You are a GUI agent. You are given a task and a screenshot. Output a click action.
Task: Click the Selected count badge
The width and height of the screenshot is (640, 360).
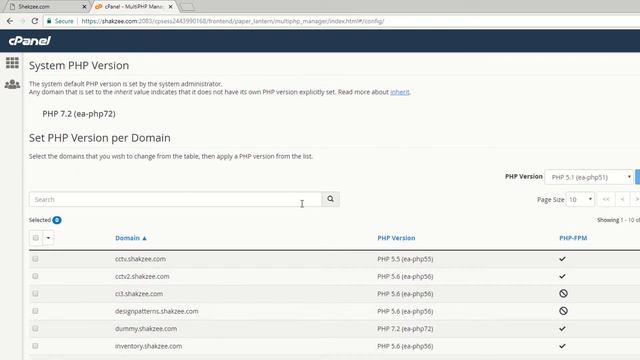pyautogui.click(x=57, y=220)
